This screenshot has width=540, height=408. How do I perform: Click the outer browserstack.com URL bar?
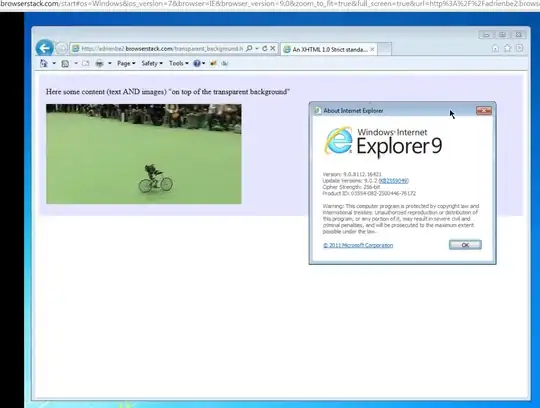pyautogui.click(x=270, y=4)
